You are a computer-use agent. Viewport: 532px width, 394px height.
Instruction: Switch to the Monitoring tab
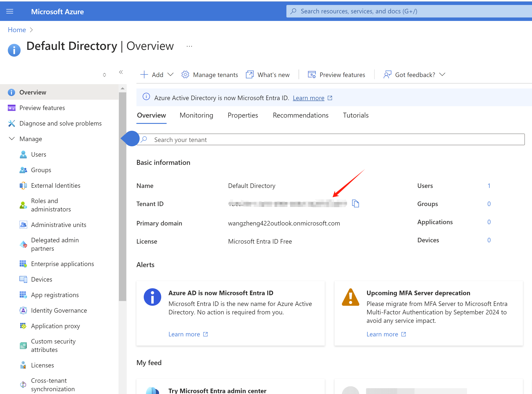pos(196,115)
